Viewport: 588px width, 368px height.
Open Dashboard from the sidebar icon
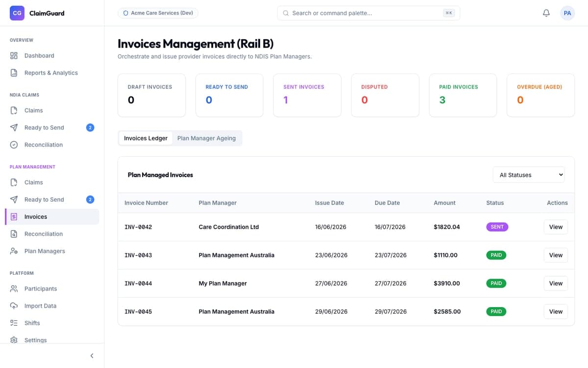(14, 55)
